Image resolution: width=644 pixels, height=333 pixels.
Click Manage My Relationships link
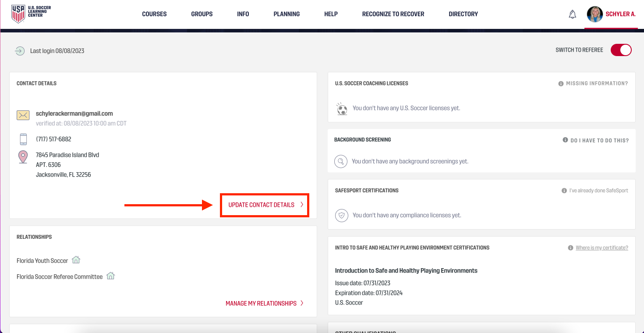pyautogui.click(x=261, y=303)
